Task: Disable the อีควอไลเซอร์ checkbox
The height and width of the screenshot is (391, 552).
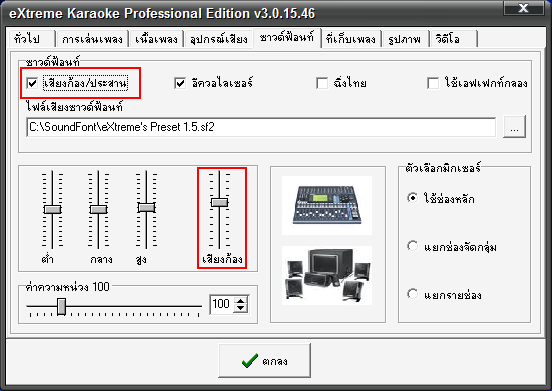Action: (180, 83)
